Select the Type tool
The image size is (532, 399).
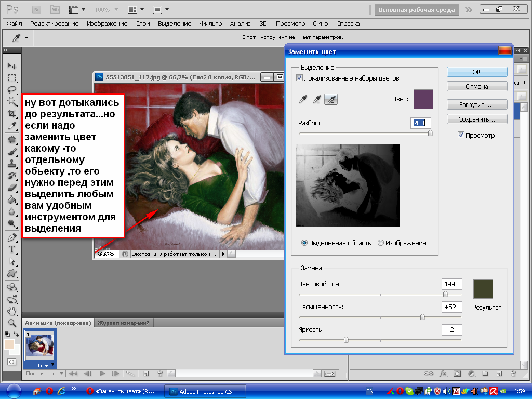click(x=12, y=249)
